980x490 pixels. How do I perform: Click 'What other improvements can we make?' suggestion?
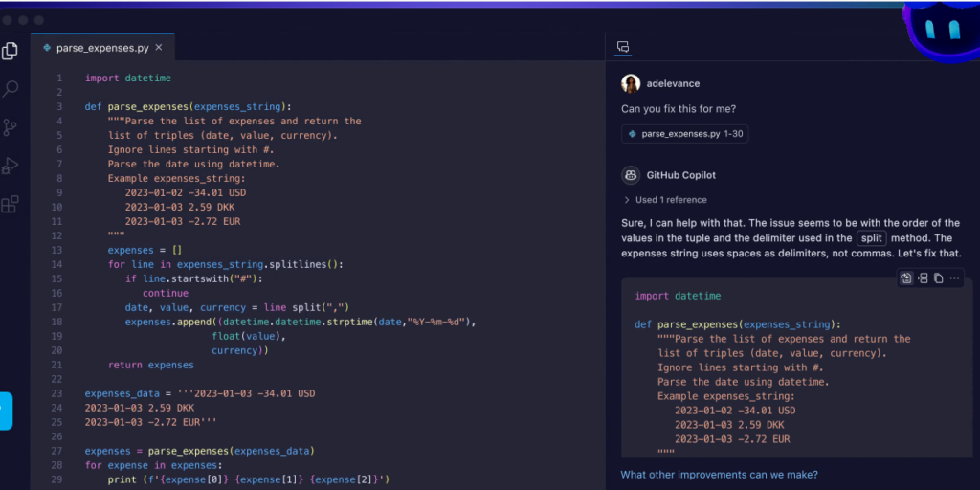(x=720, y=475)
